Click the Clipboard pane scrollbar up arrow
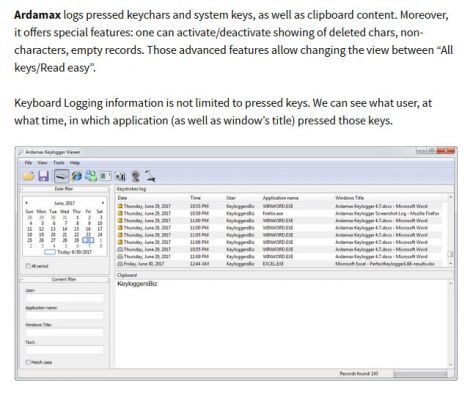 [x=450, y=284]
